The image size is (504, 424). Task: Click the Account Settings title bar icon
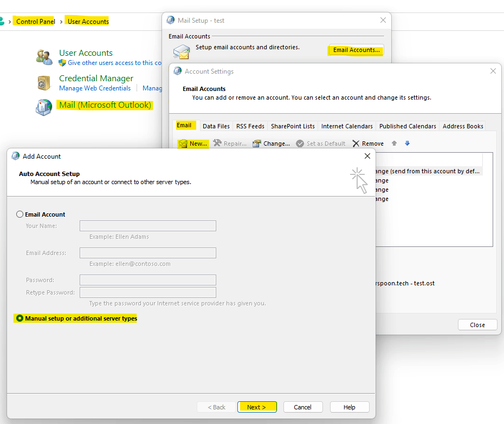point(177,71)
